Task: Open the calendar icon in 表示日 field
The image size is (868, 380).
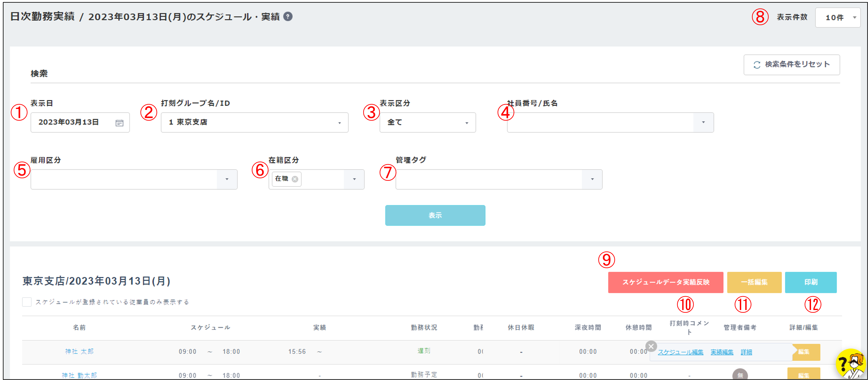Action: click(119, 123)
